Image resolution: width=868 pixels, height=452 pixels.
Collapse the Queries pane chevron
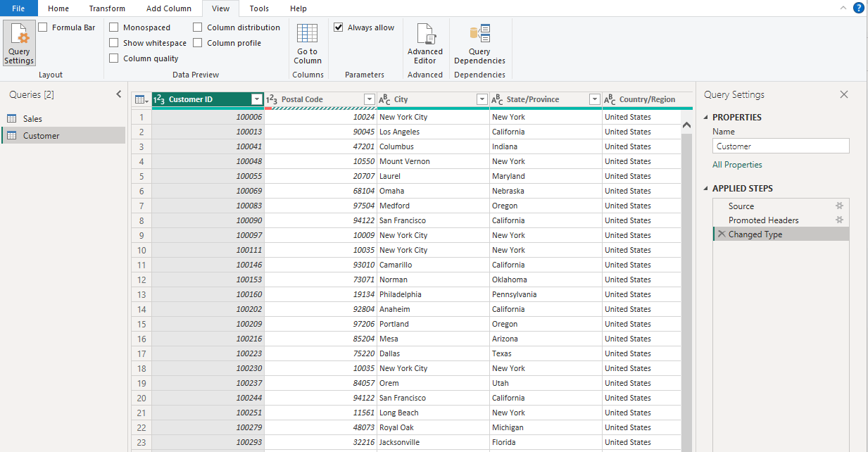click(x=118, y=94)
